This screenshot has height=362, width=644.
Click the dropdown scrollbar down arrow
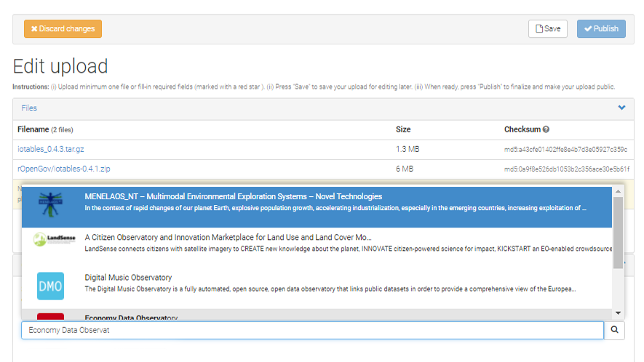pos(618,313)
